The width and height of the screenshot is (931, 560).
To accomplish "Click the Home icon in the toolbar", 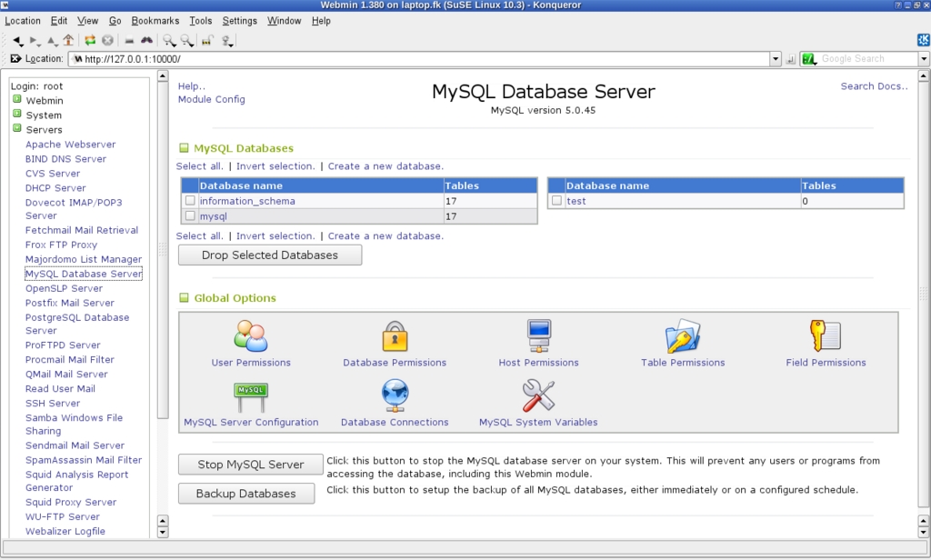I will point(69,41).
